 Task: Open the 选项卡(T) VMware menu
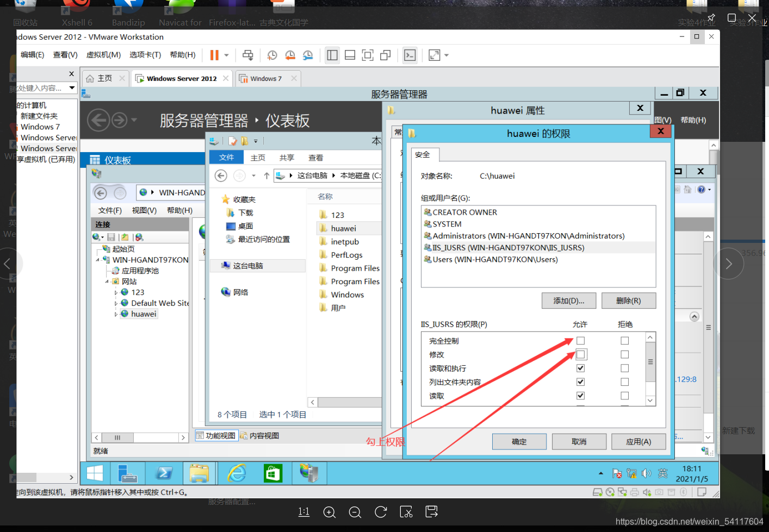point(145,55)
